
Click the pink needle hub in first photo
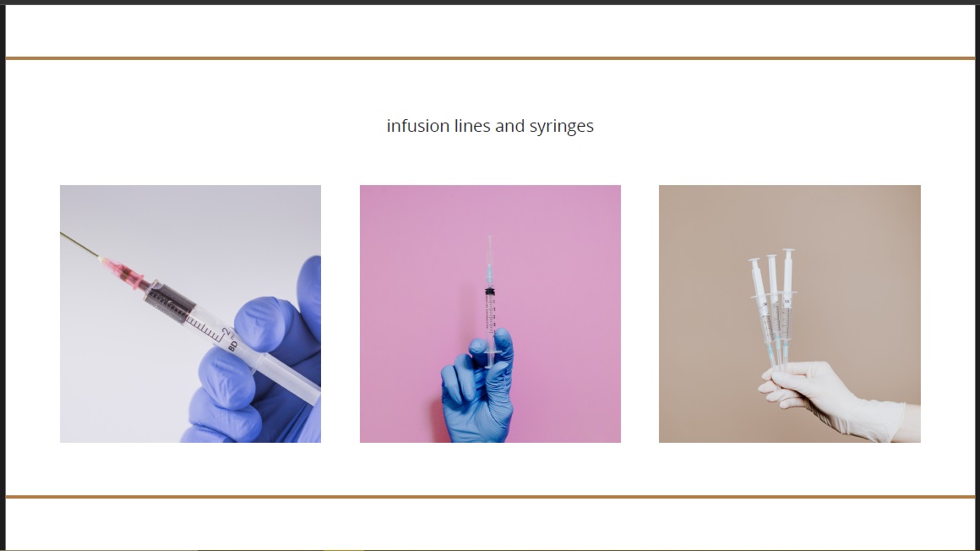tap(123, 271)
